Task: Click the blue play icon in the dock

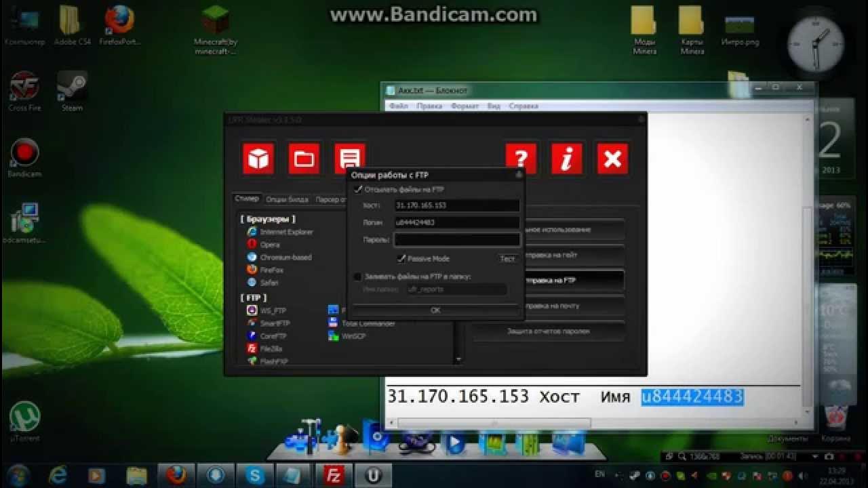Action: [454, 443]
